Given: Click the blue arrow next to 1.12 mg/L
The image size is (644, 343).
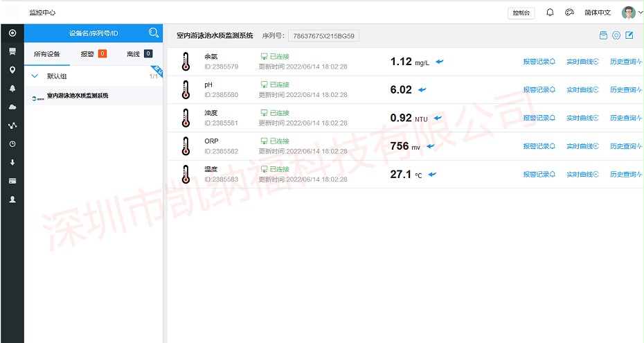Looking at the screenshot, I should tap(440, 62).
